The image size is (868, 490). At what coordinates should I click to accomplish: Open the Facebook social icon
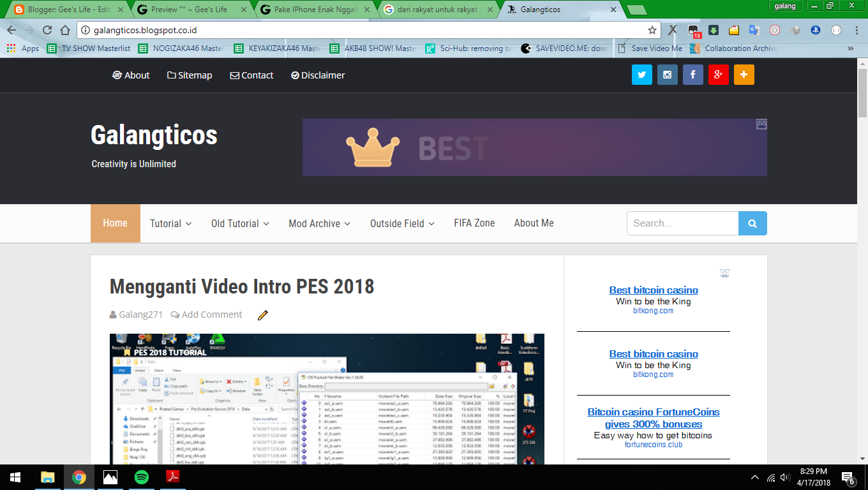[x=693, y=75]
